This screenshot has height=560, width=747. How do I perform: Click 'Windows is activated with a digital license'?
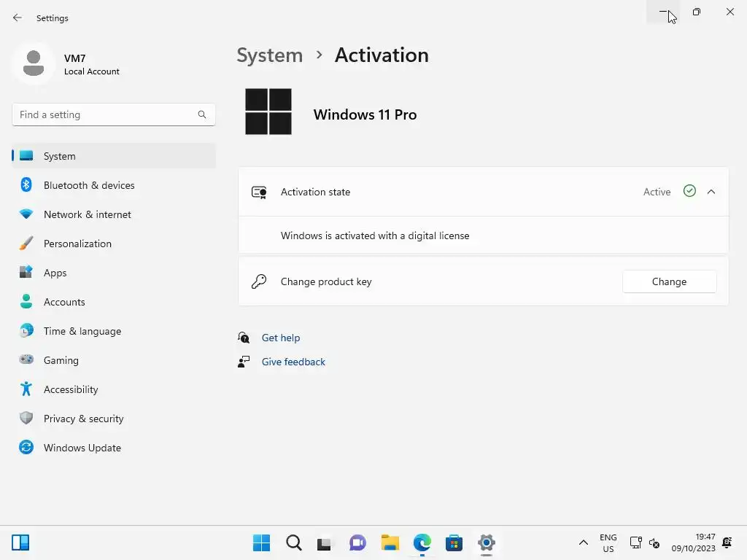pyautogui.click(x=375, y=236)
